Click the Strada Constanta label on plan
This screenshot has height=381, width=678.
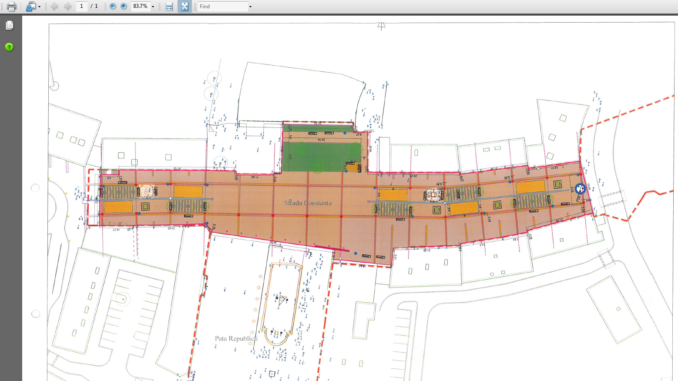(308, 203)
